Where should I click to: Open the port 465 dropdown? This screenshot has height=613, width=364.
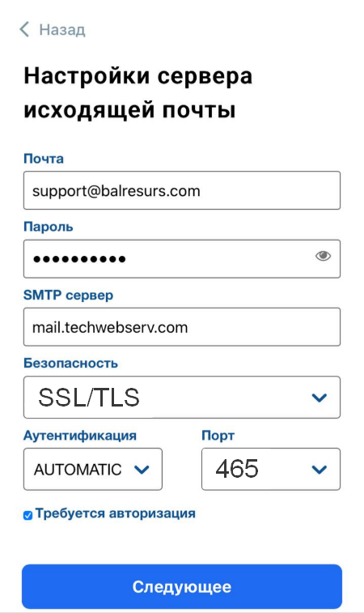pyautogui.click(x=271, y=469)
